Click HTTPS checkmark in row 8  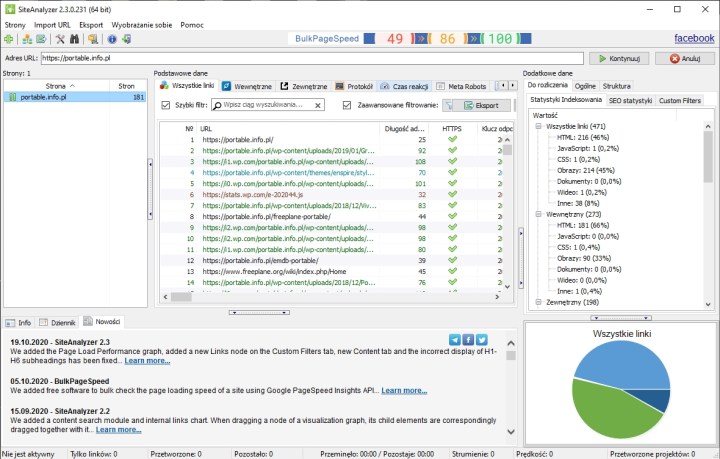pyautogui.click(x=452, y=216)
